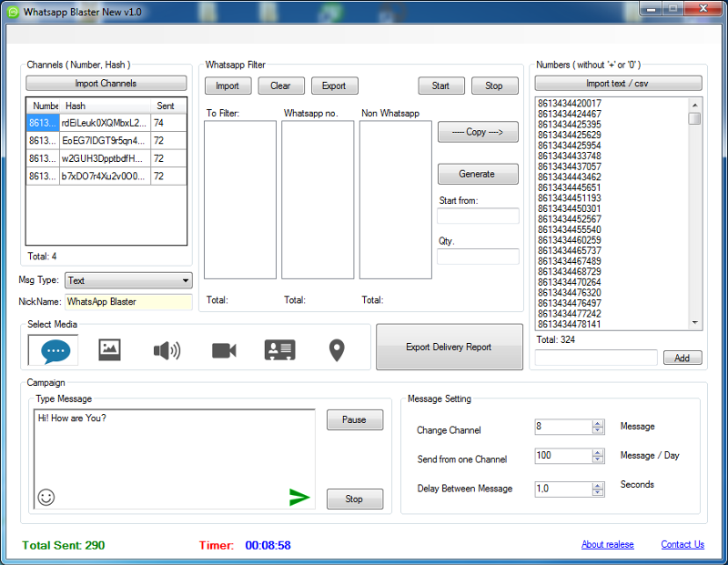Click scroll-up arrow of Numbers list
Screen dimensions: 728x565
point(695,105)
